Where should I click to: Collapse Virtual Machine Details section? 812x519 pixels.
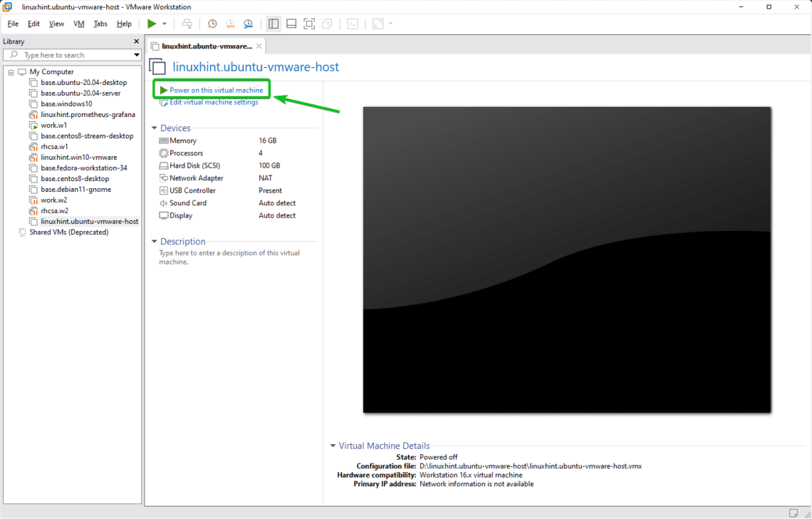pyautogui.click(x=332, y=446)
